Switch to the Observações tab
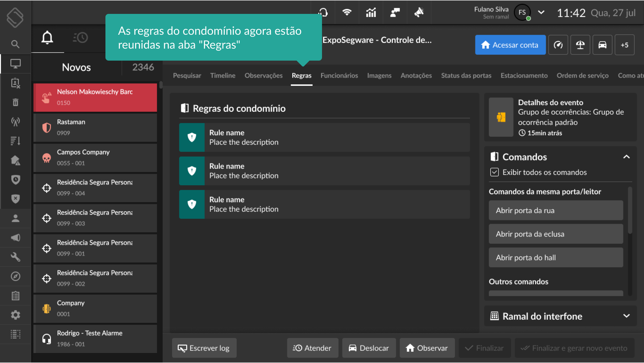The width and height of the screenshot is (644, 363). (x=263, y=75)
